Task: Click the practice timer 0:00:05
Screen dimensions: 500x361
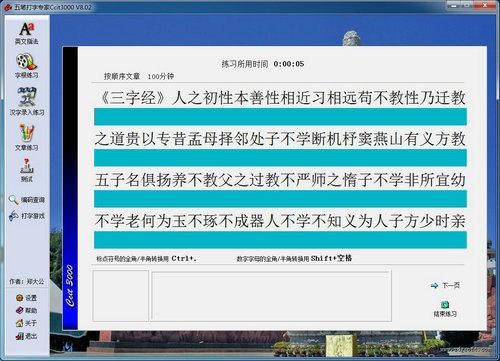Action: coord(289,64)
